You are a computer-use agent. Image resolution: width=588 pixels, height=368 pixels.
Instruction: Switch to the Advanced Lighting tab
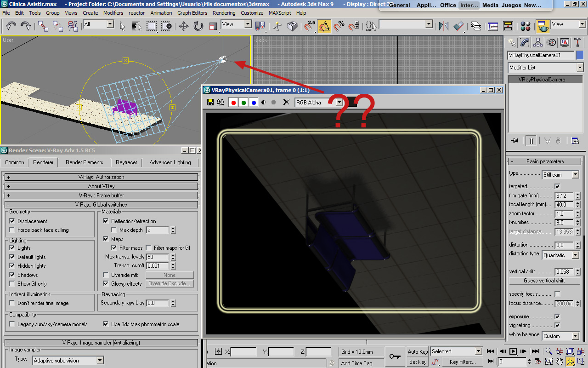[170, 162]
